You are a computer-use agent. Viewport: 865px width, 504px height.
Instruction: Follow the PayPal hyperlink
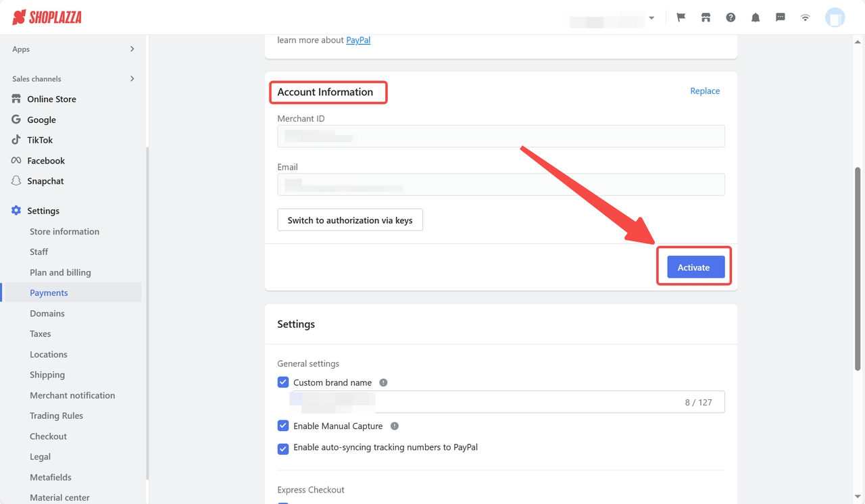tap(358, 40)
